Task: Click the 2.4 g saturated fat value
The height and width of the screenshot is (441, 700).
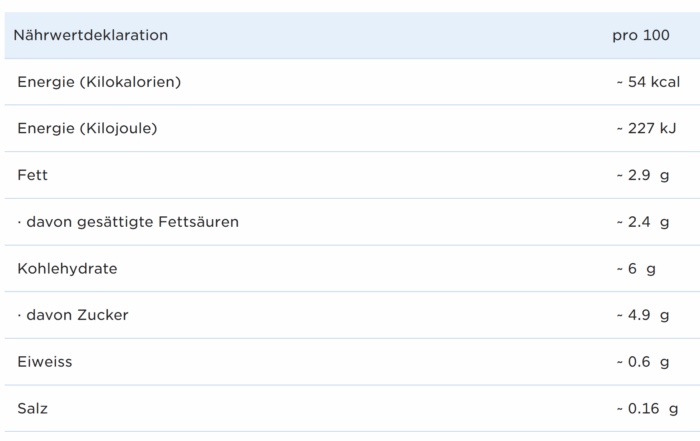Action: pyautogui.click(x=643, y=222)
